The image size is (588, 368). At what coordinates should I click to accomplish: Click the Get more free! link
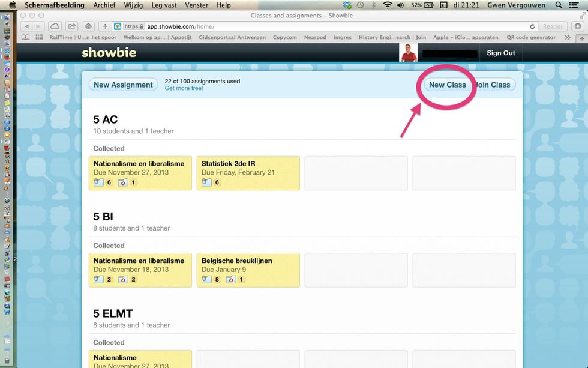(x=184, y=88)
